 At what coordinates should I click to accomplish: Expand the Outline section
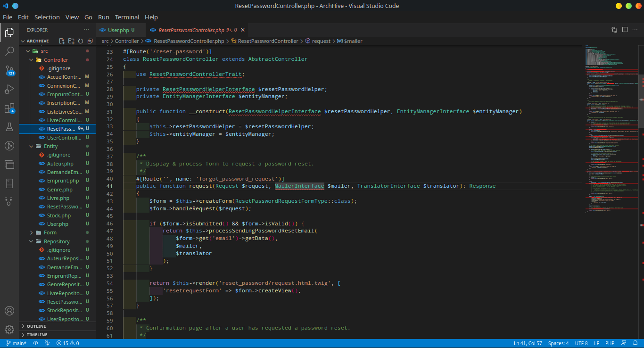coord(36,326)
